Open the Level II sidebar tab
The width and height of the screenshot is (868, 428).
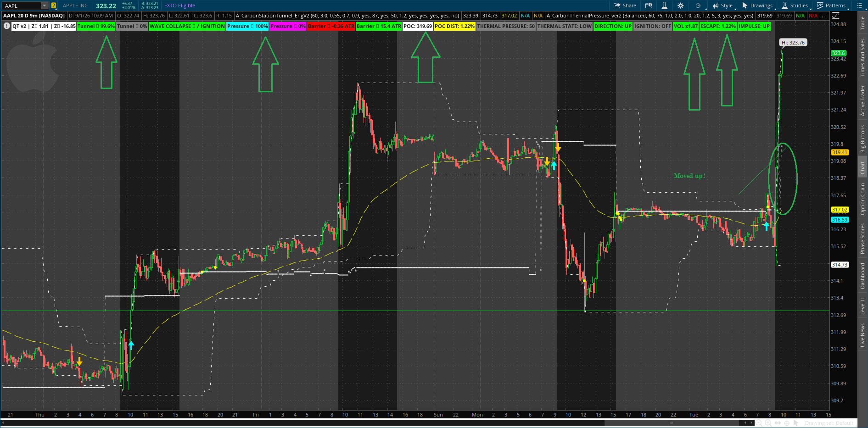pos(862,306)
